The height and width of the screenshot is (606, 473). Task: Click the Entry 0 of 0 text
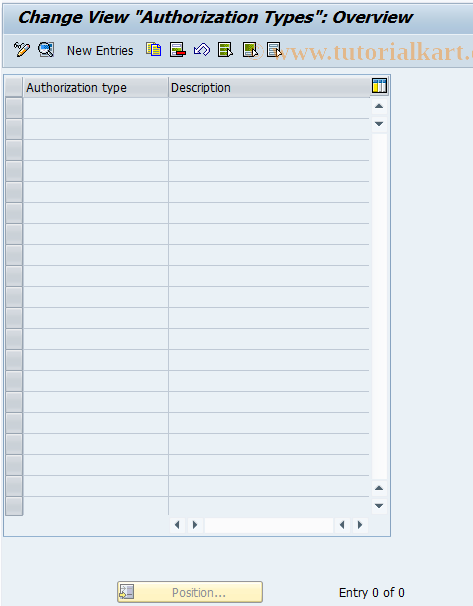371,592
